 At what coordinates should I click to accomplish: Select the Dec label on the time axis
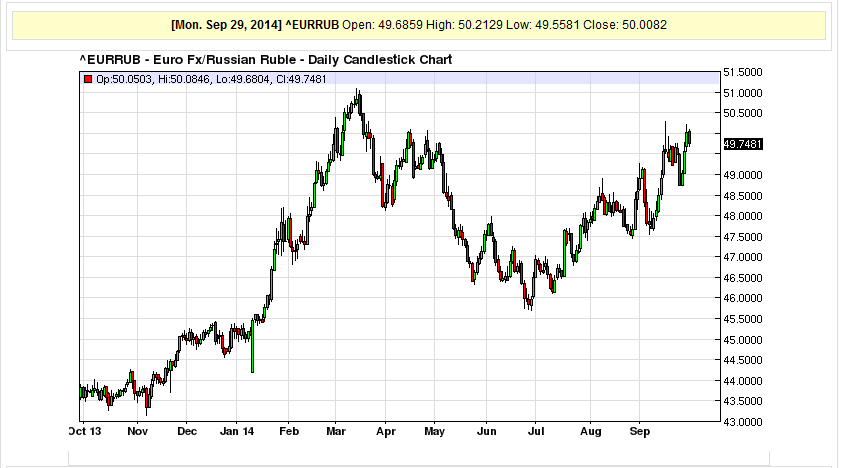[x=187, y=434]
